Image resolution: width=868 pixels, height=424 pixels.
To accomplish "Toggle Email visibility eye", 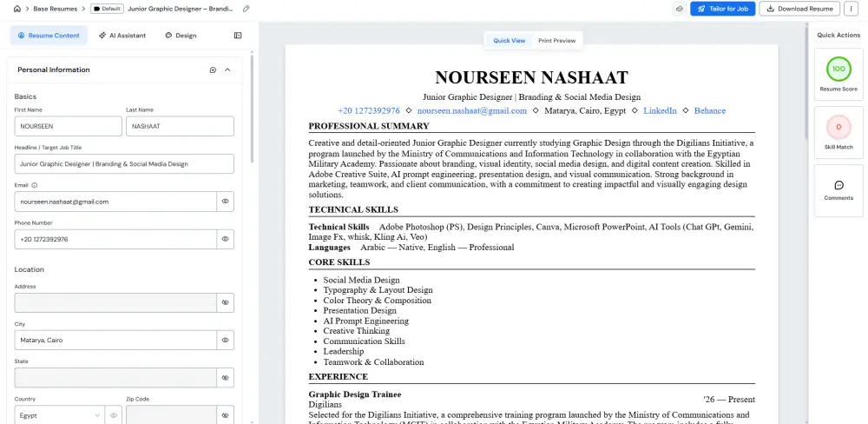I will tap(226, 202).
